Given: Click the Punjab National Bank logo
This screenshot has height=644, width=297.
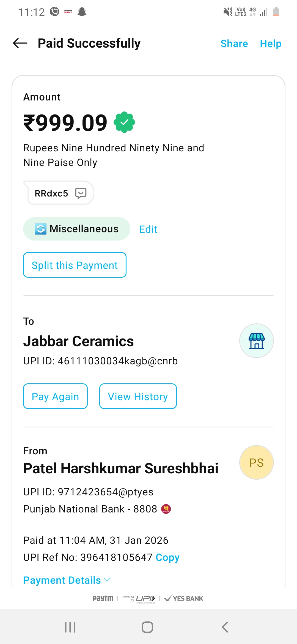Looking at the screenshot, I should 166,509.
